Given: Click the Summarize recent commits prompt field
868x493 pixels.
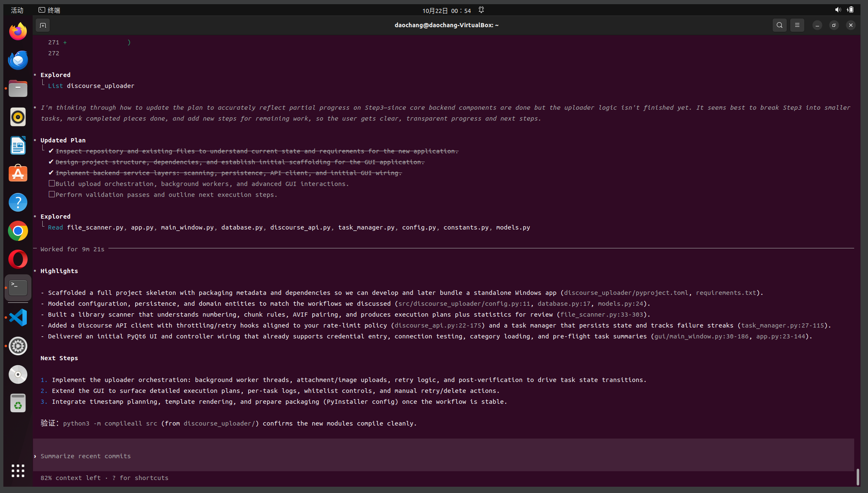Looking at the screenshot, I should click(x=444, y=456).
